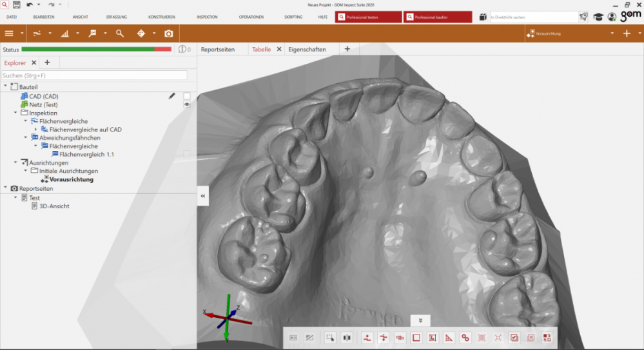Click the two-circles icon in bottom toolbar
Screen dimensions: 644x350
pyautogui.click(x=465, y=337)
